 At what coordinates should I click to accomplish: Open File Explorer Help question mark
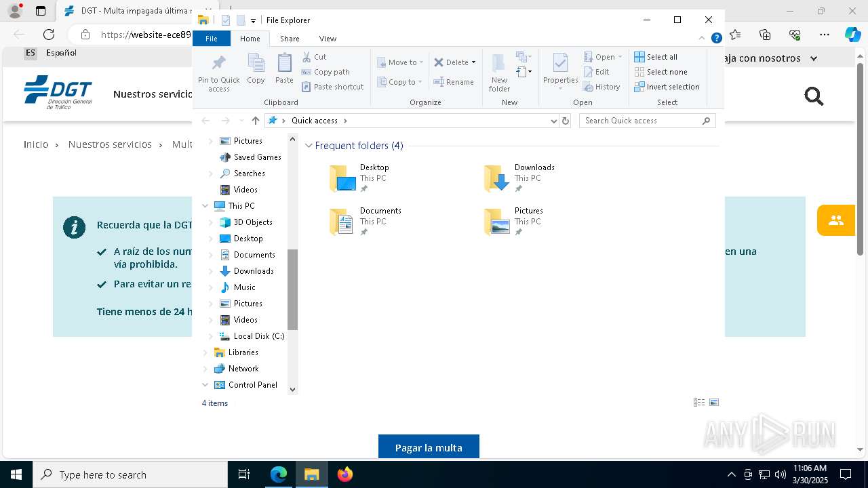[716, 39]
